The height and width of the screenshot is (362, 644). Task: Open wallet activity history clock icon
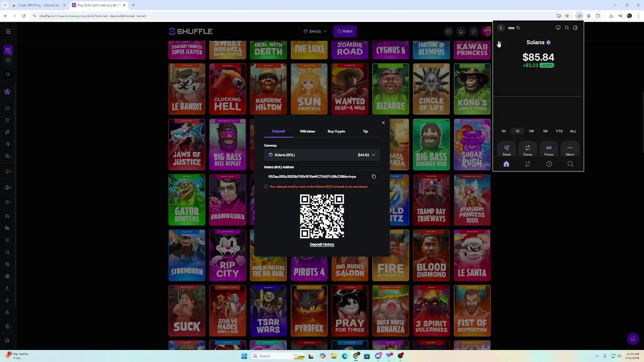pyautogui.click(x=549, y=164)
